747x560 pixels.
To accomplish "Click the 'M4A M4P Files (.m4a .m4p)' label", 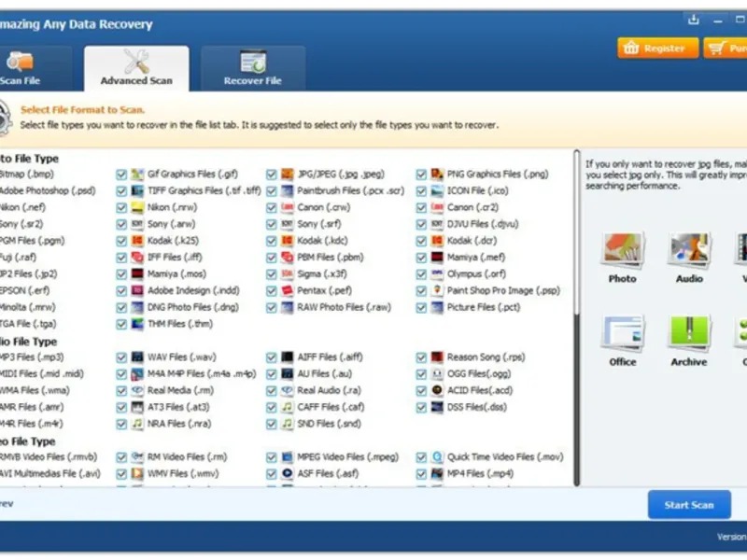I will (202, 374).
